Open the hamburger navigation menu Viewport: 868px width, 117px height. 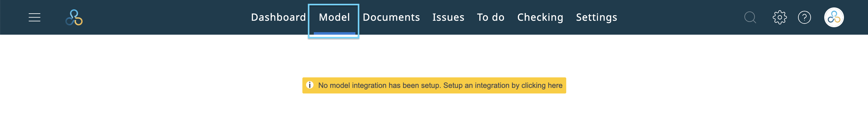[35, 17]
